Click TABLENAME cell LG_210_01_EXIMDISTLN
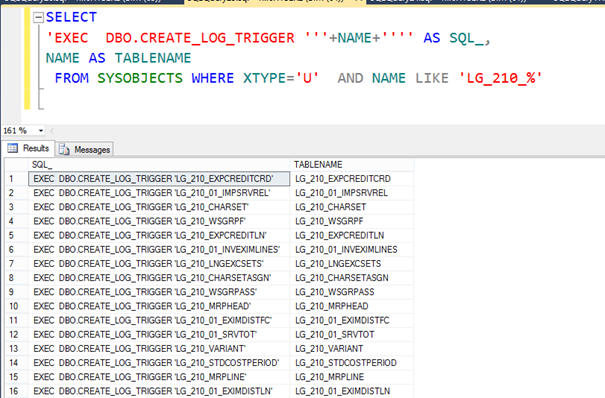 pyautogui.click(x=352, y=391)
